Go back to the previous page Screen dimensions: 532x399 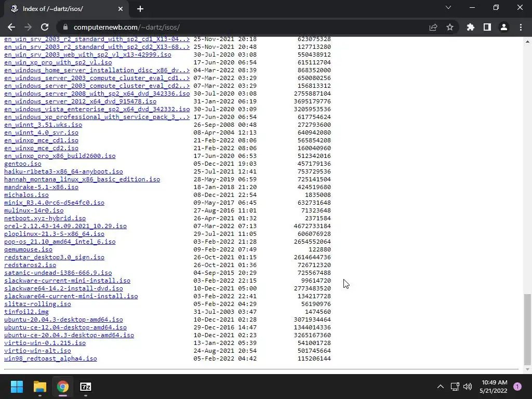click(x=11, y=27)
